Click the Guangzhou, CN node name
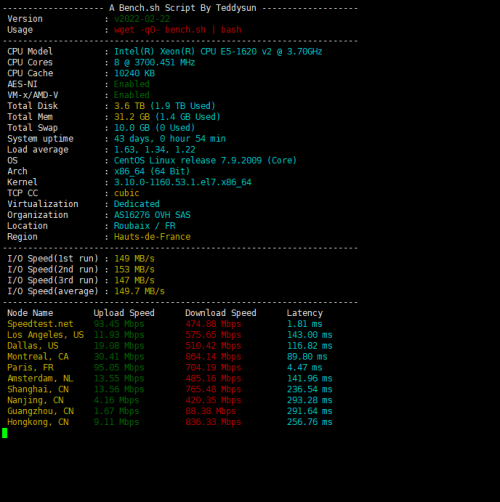The image size is (500, 502). [40, 411]
